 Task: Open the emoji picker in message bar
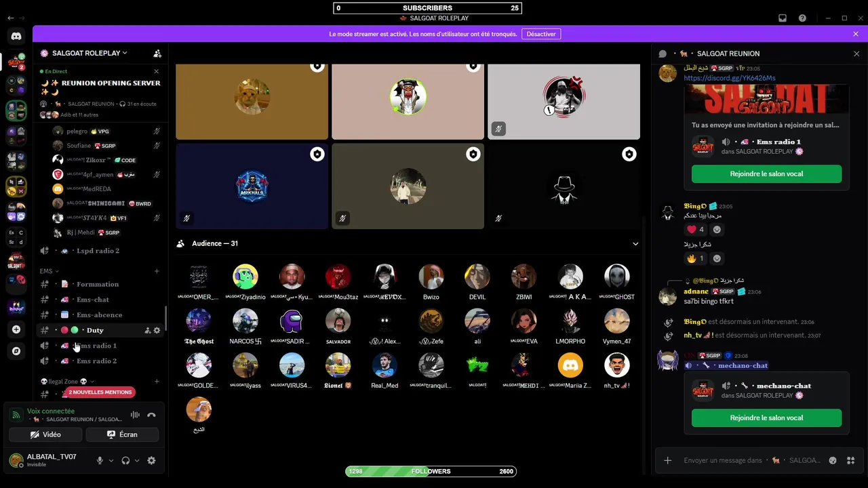pyautogui.click(x=833, y=460)
